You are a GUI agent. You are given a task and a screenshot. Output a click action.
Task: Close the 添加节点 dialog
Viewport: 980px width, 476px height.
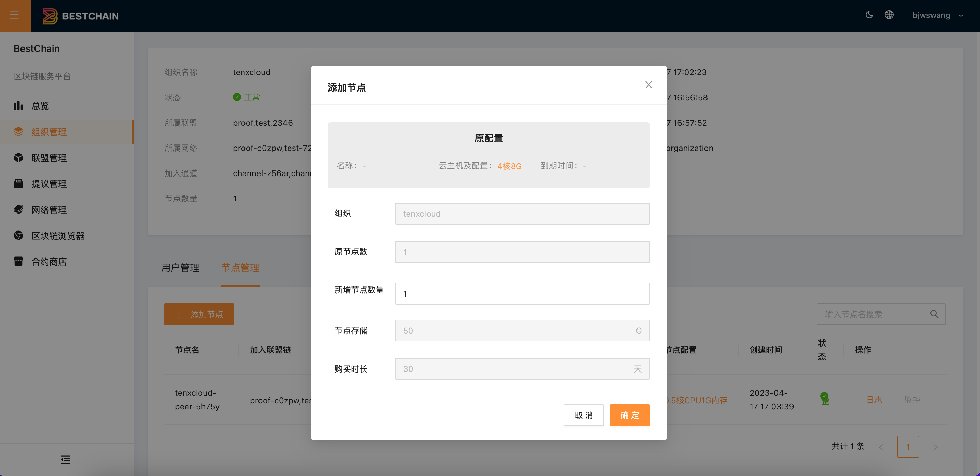tap(648, 85)
